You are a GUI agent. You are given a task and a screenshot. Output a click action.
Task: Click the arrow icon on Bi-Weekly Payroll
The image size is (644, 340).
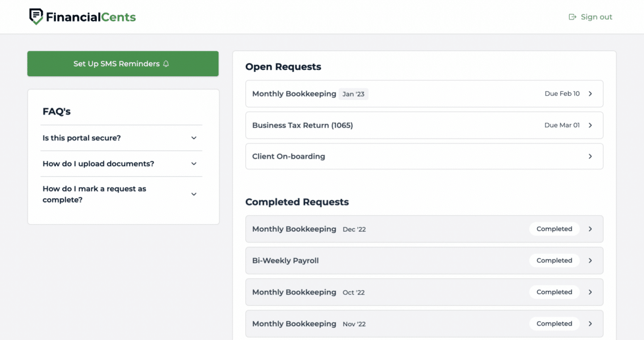pos(590,261)
